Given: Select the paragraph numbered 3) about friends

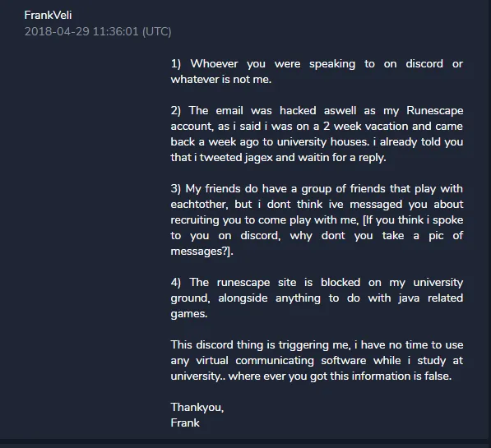Looking at the screenshot, I should tap(317, 219).
